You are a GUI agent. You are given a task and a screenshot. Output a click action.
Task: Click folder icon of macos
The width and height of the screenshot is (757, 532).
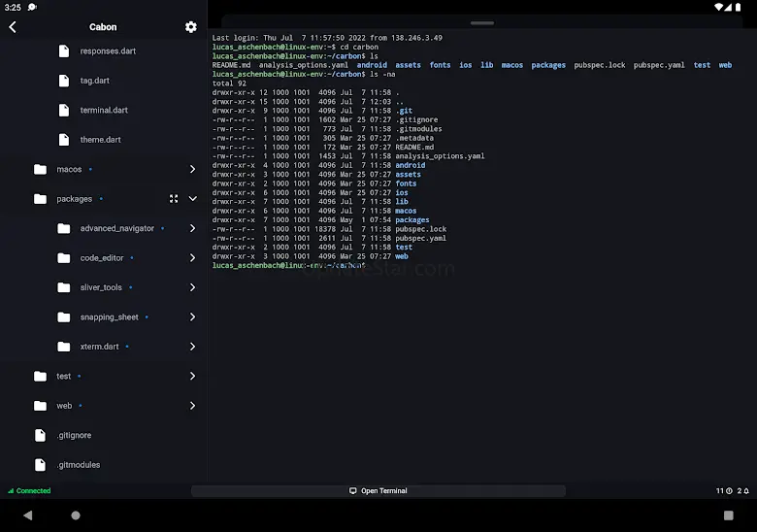40,170
